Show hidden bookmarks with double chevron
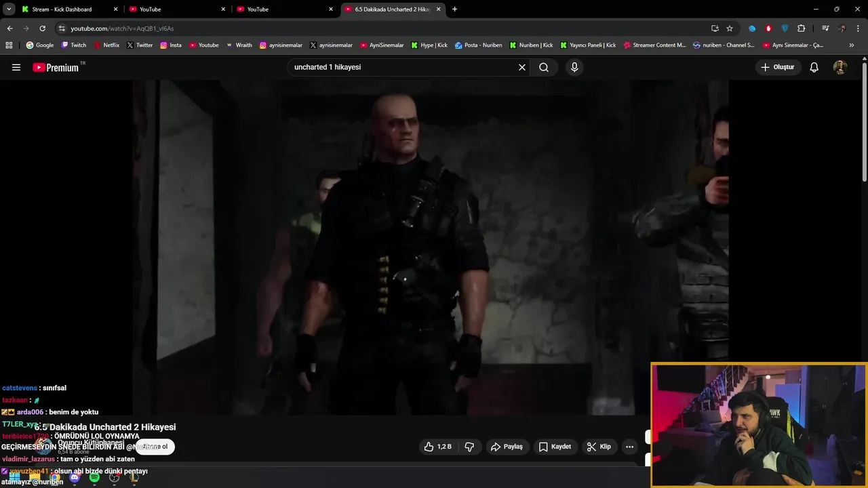Viewport: 868px width, 488px height. click(852, 45)
